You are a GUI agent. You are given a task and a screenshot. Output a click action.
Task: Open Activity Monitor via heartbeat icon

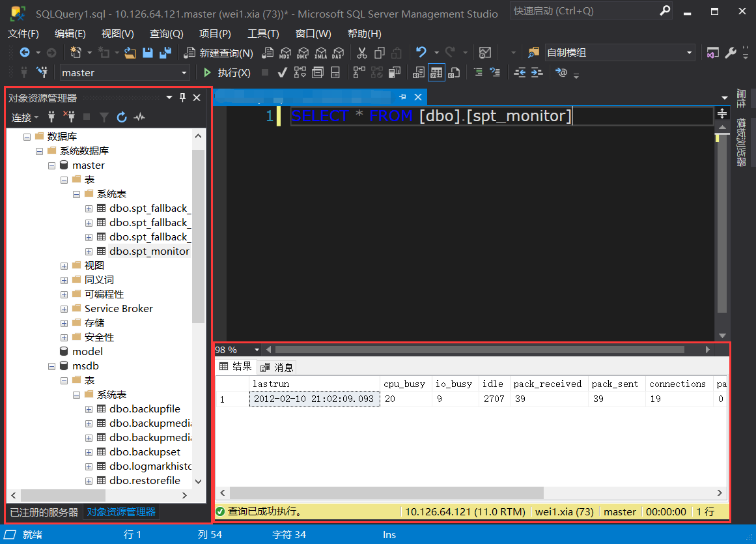pyautogui.click(x=139, y=117)
